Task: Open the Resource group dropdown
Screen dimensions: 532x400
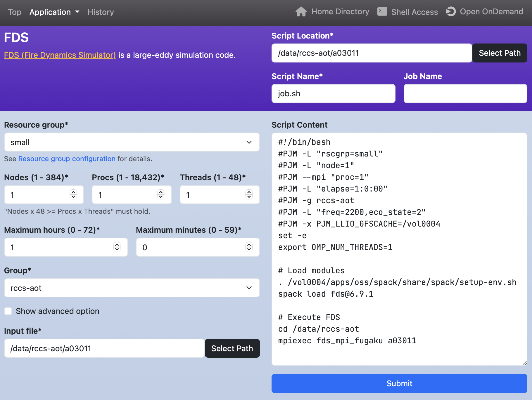Action: point(132,142)
